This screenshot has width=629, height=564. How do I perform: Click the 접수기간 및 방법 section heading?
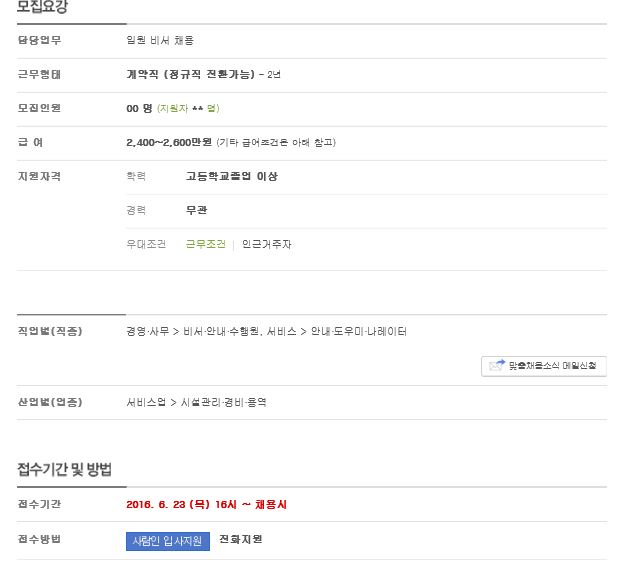click(x=64, y=469)
